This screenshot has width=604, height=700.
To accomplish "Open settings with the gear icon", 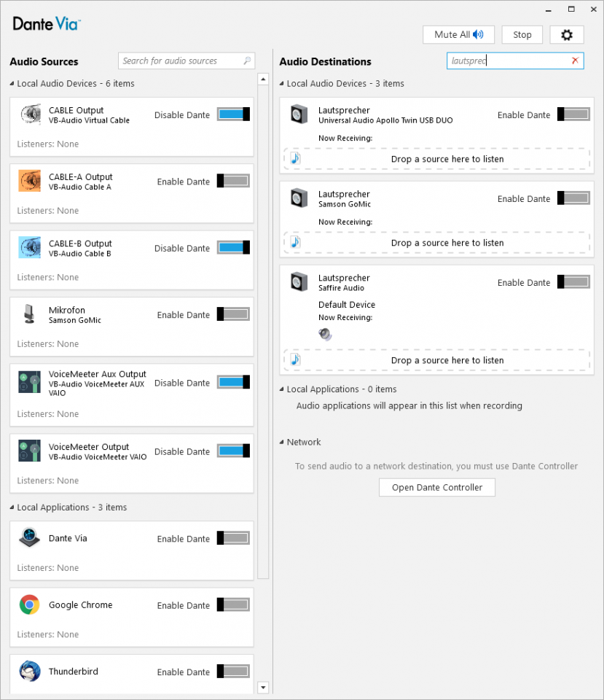I will coord(567,35).
